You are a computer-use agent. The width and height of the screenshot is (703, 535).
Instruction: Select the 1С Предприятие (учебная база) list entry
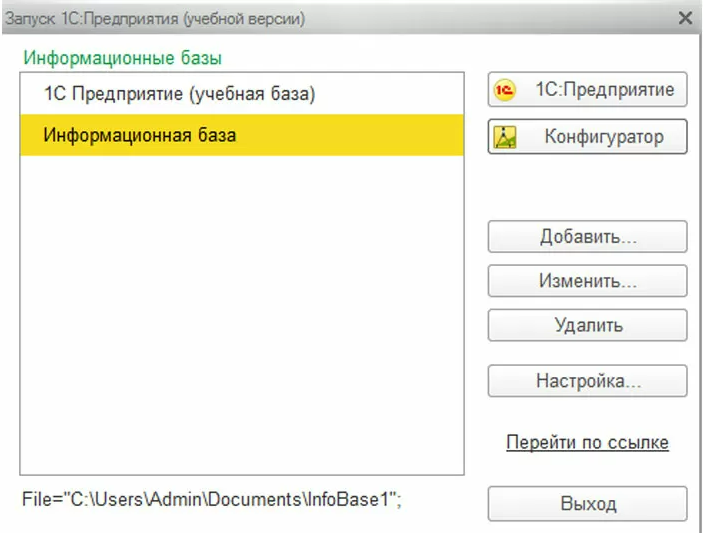179,94
